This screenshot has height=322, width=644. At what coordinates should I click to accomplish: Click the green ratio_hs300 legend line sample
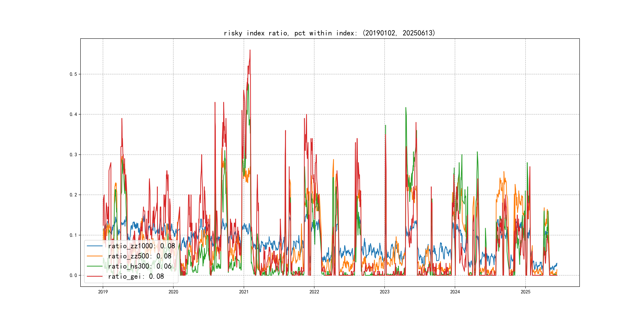click(x=94, y=266)
